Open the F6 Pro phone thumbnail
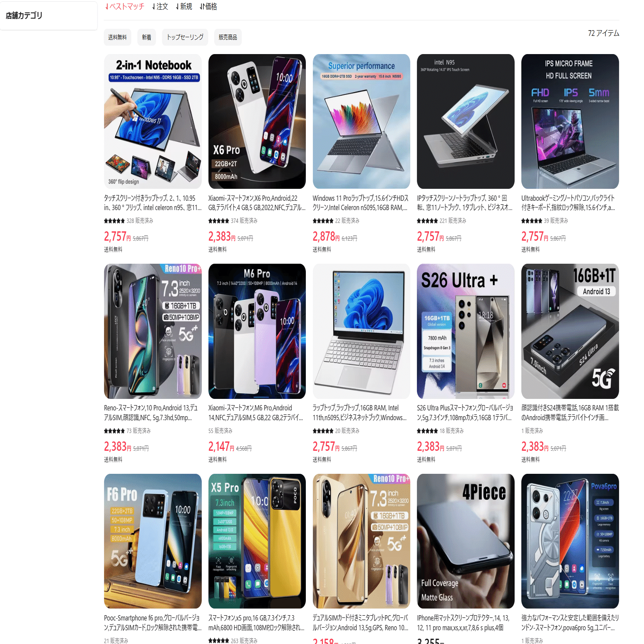644x644 pixels. (153, 541)
